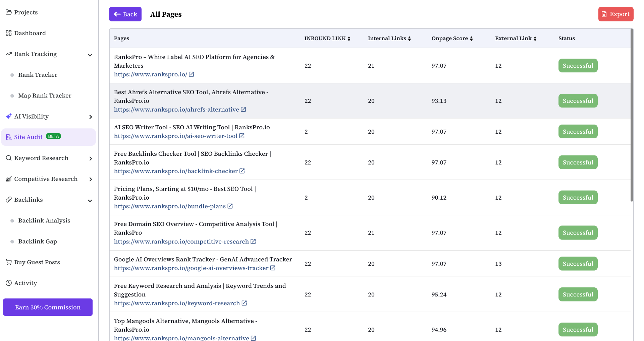
Task: Click the Site Audit icon
Action: [x=9, y=137]
